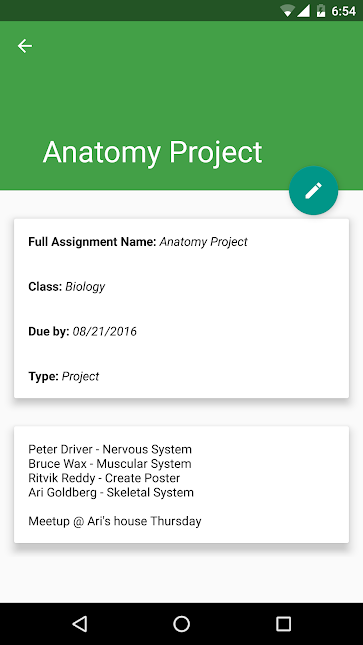Image resolution: width=363 pixels, height=645 pixels.
Task: Tap Peter Driver - Nervous System line
Action: point(110,449)
